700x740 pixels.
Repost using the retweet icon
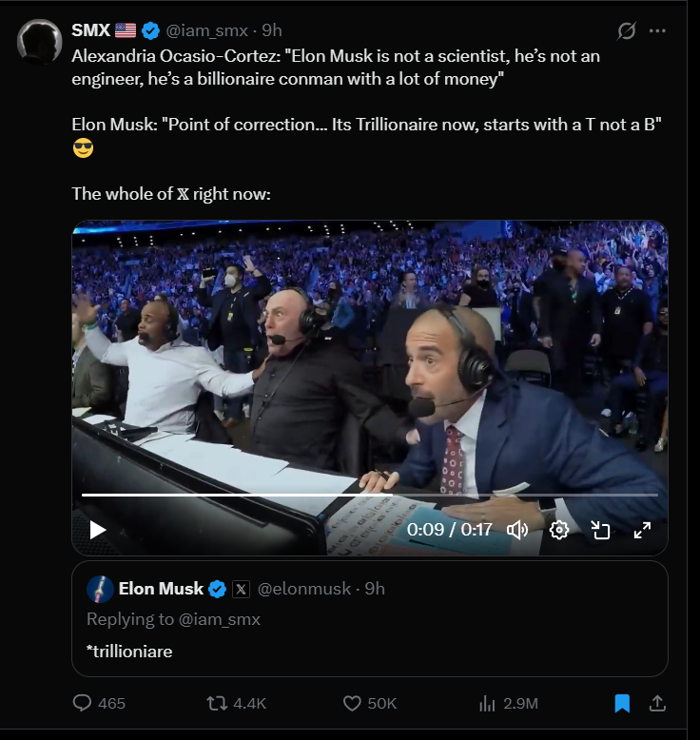coord(217,703)
